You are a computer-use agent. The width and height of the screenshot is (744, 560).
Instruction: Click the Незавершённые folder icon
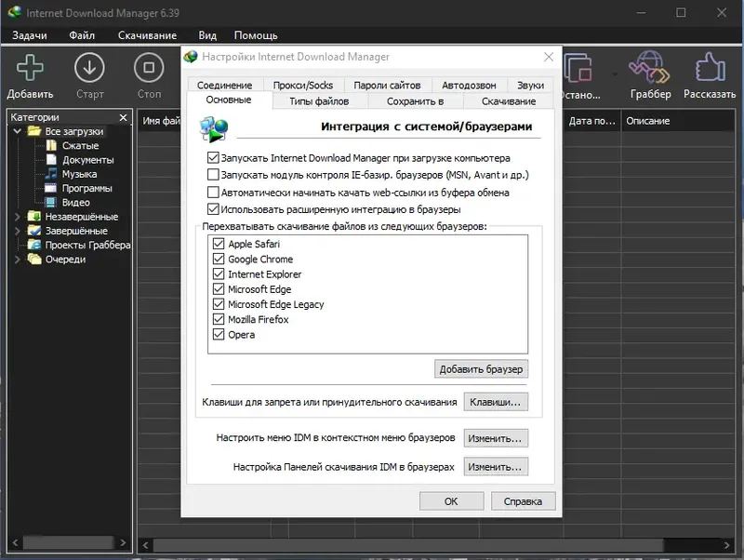pos(34,217)
